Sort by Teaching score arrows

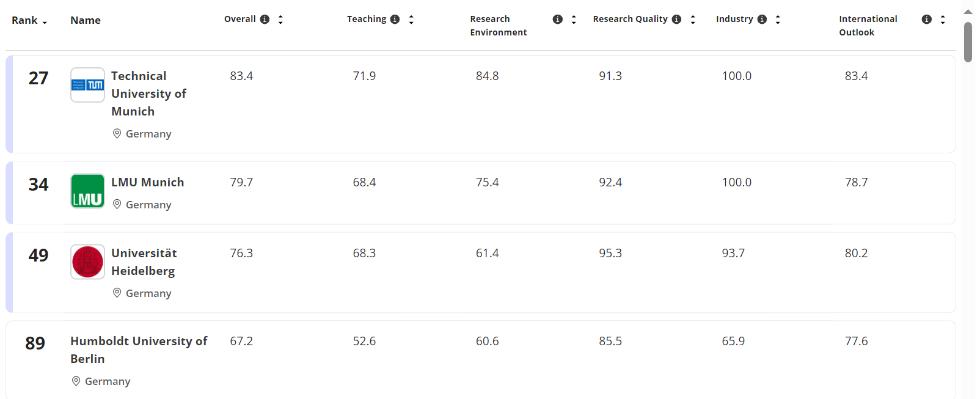(411, 20)
